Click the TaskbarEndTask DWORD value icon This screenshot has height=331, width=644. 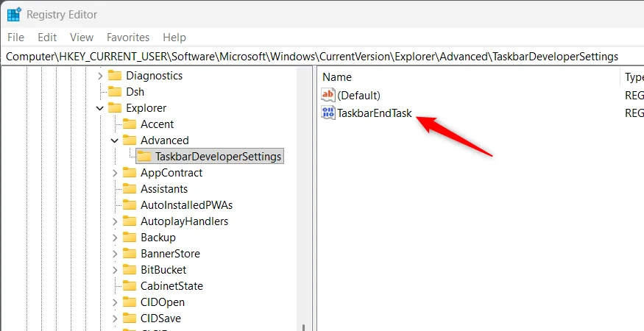click(x=328, y=113)
